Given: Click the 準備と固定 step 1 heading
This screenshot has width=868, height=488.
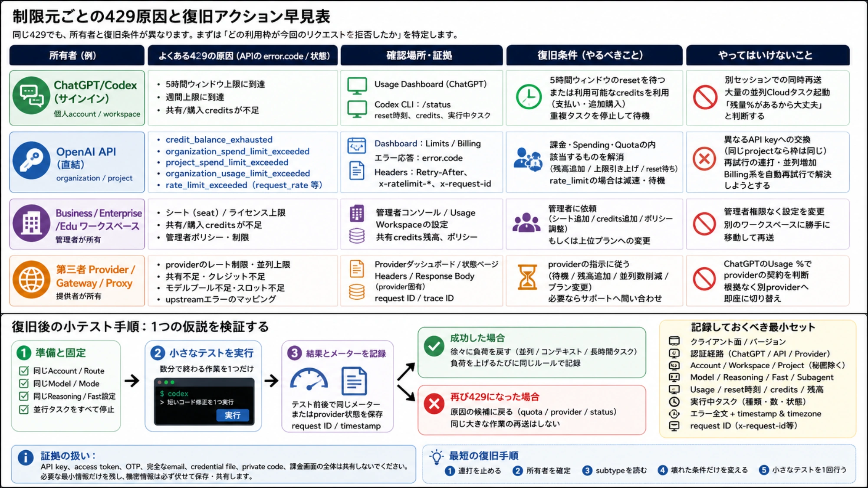Looking at the screenshot, I should point(60,353).
